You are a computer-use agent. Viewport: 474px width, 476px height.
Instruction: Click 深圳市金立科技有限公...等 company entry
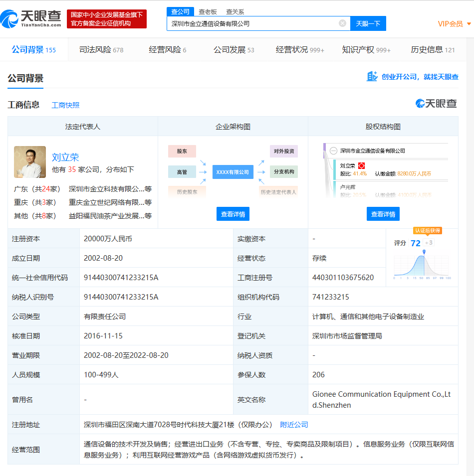[x=110, y=189]
